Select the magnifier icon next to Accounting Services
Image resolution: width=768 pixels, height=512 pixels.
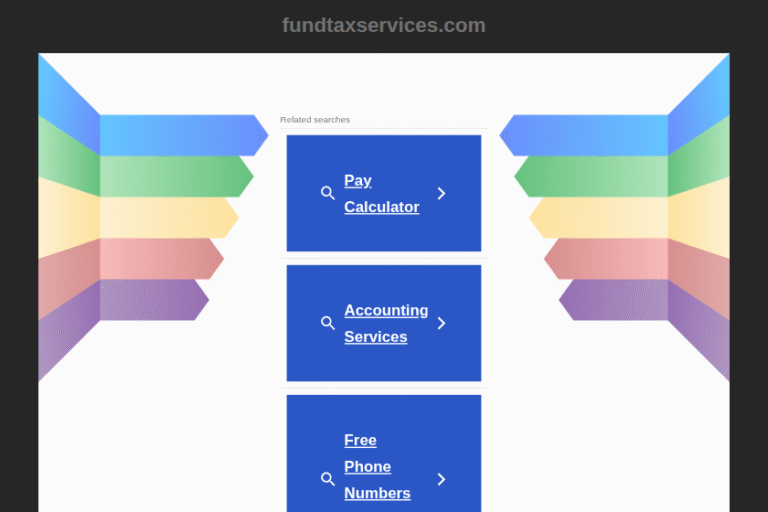(x=327, y=323)
